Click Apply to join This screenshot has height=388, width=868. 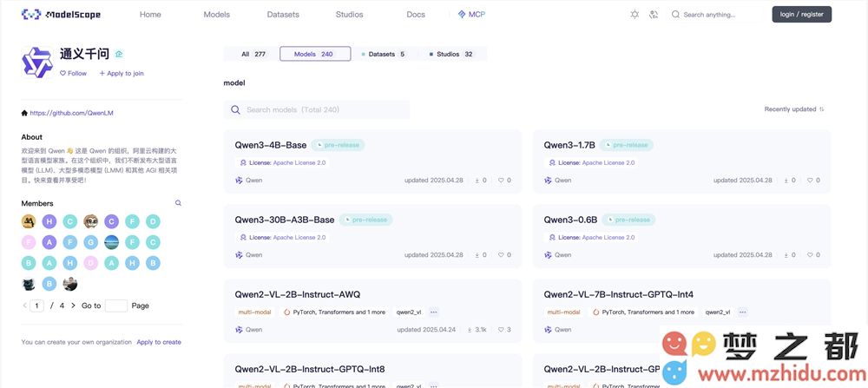tap(122, 73)
